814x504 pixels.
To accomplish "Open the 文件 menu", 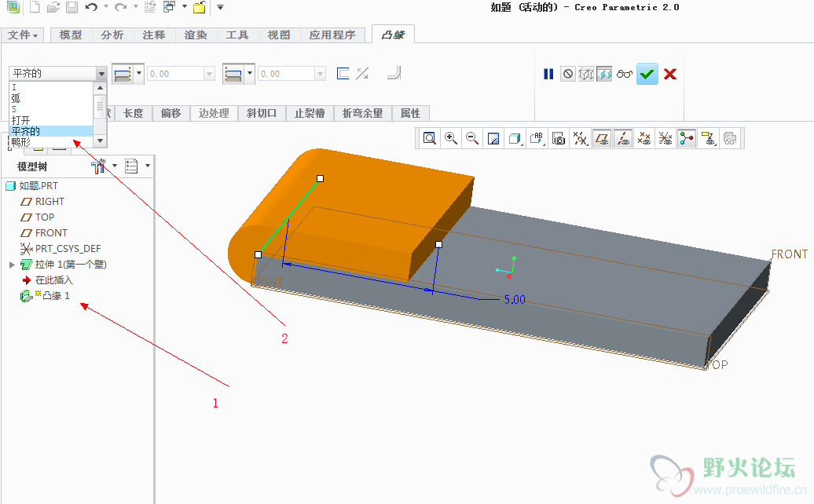I will (x=22, y=35).
